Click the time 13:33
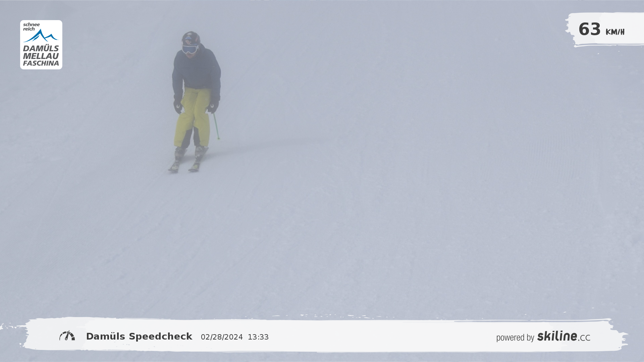644x362 pixels. (x=258, y=337)
